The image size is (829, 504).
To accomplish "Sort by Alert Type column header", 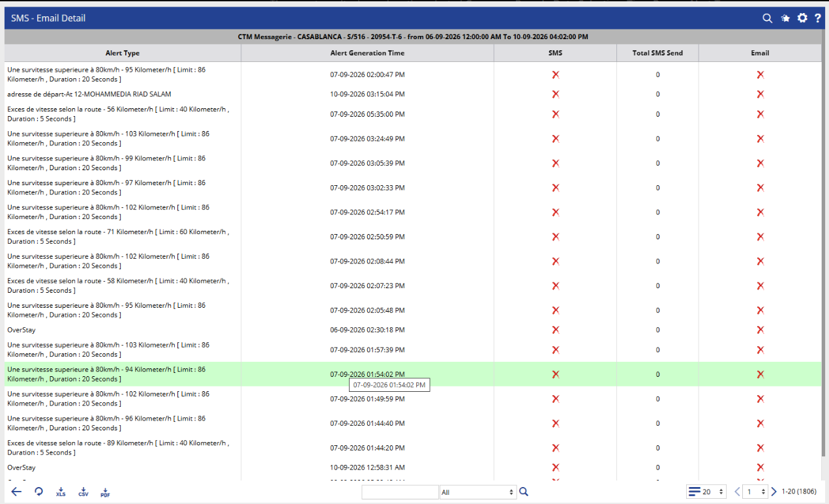I will pyautogui.click(x=123, y=53).
